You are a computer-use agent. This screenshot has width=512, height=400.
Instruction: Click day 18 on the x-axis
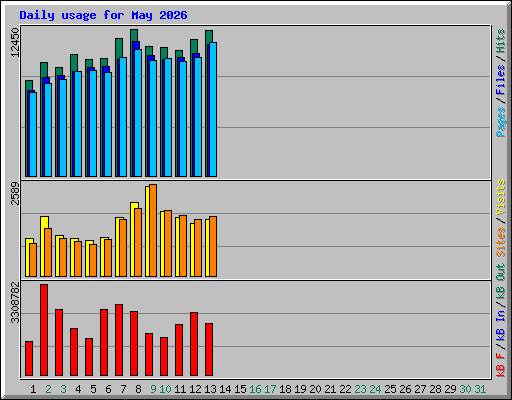point(285,389)
